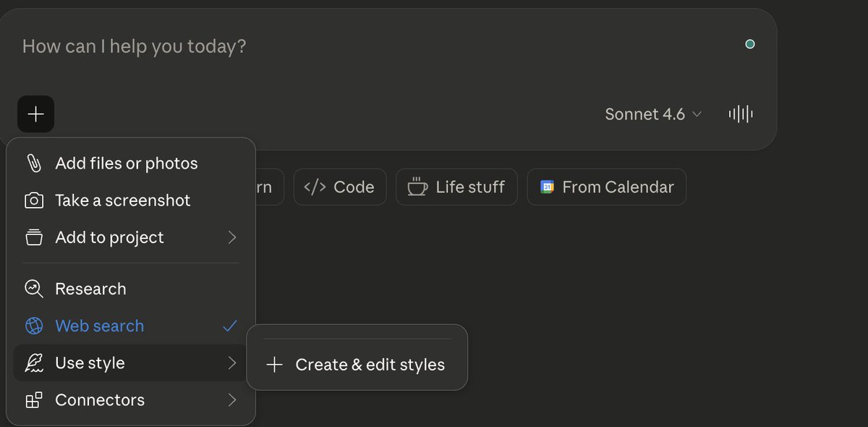868x427 pixels.
Task: Click the Google Calendar icon
Action: pyautogui.click(x=548, y=187)
